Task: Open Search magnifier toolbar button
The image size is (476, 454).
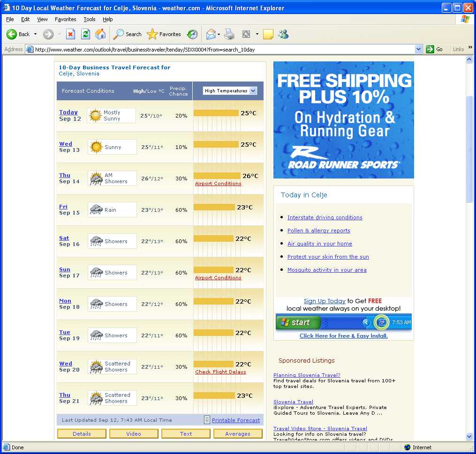Action: pos(127,34)
